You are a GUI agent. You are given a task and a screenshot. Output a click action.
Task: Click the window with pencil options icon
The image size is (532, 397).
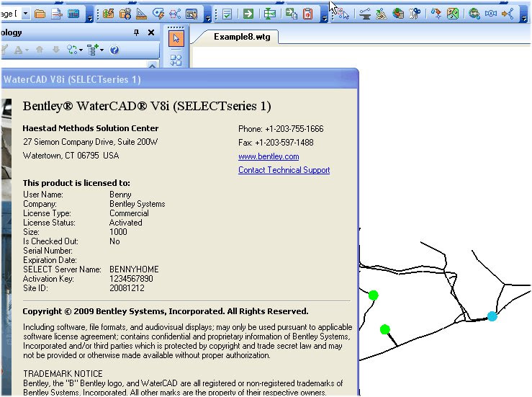click(191, 14)
